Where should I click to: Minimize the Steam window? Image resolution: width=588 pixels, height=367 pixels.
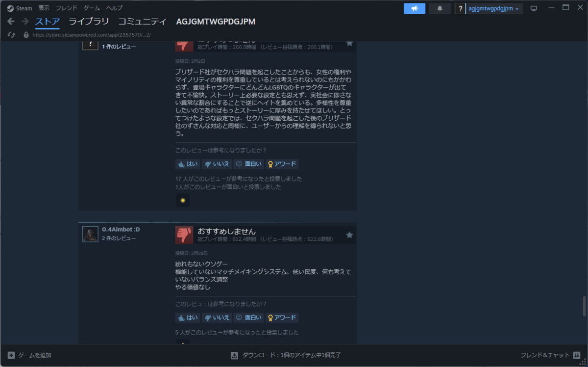552,8
